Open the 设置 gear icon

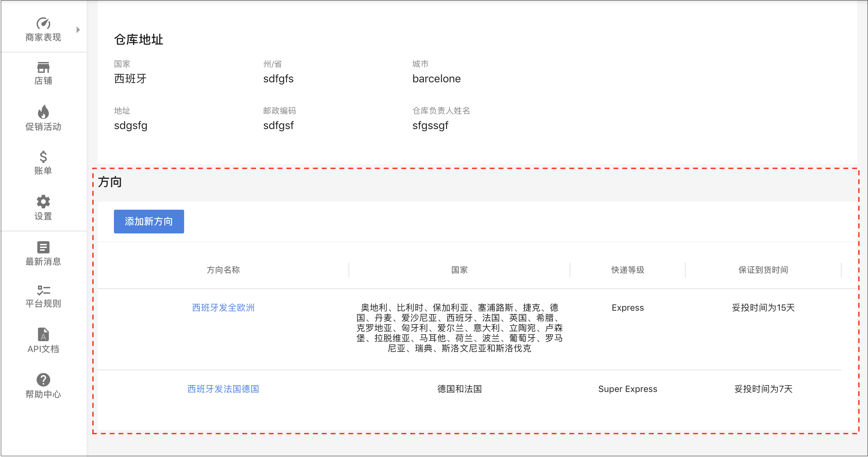coord(43,201)
